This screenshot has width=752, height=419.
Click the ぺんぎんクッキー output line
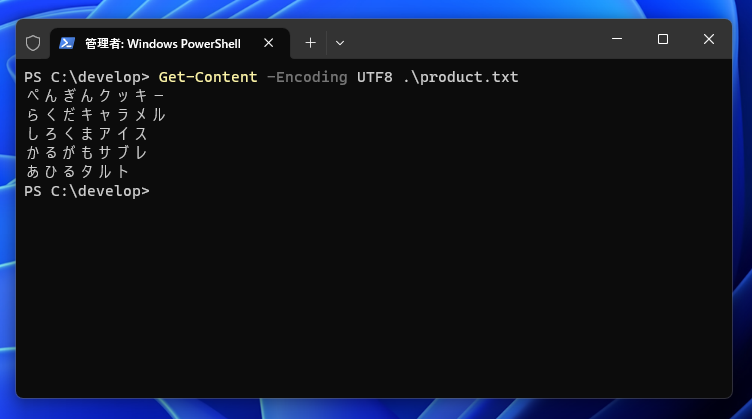pyautogui.click(x=95, y=96)
